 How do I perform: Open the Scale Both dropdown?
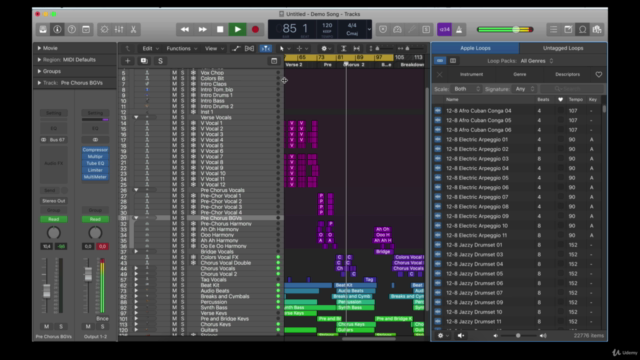click(466, 89)
